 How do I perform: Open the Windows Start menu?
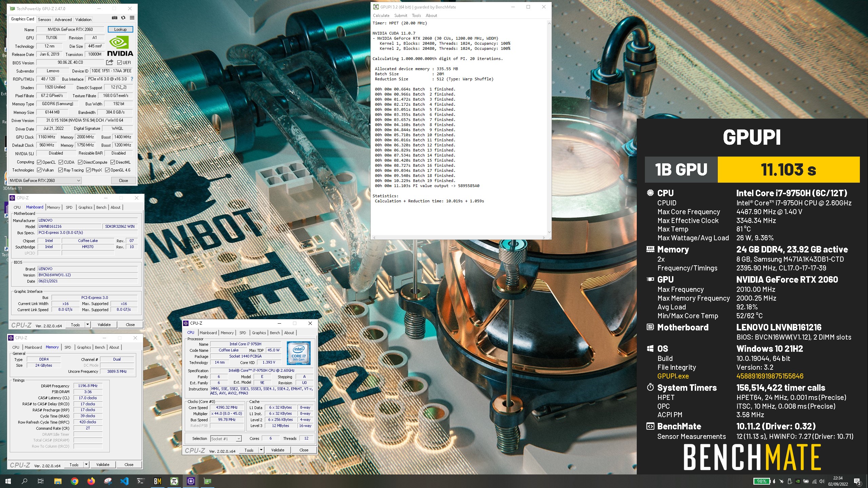click(x=8, y=481)
